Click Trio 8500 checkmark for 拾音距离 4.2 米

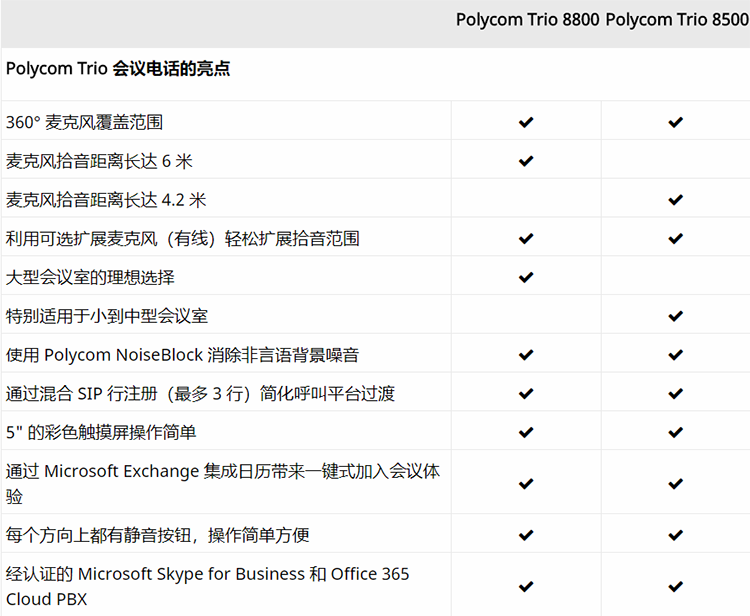(675, 200)
